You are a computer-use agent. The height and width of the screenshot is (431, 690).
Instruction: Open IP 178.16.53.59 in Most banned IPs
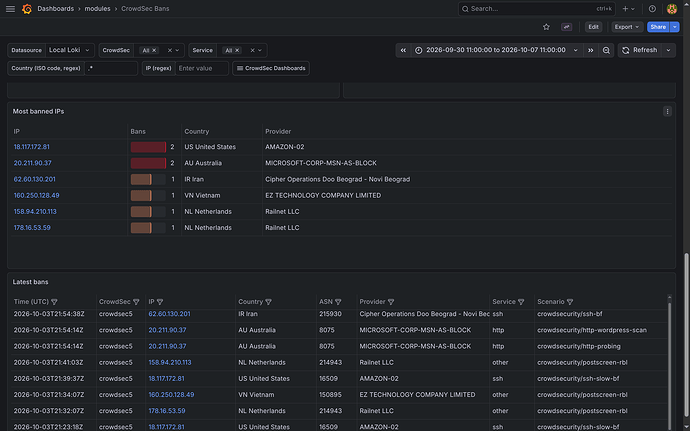[x=32, y=228]
